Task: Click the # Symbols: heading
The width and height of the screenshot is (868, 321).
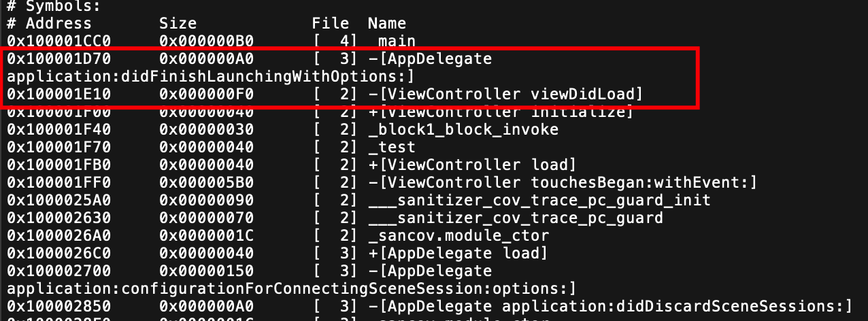Action: pyautogui.click(x=48, y=6)
